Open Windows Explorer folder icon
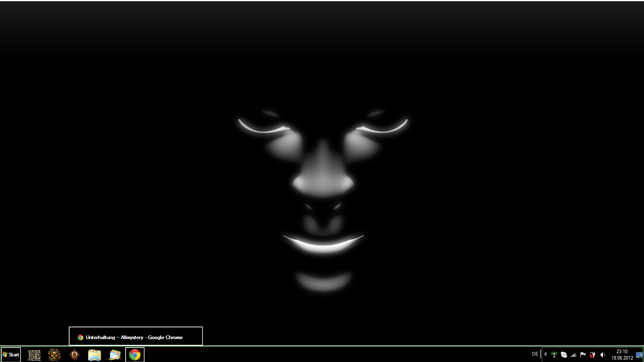 point(95,355)
